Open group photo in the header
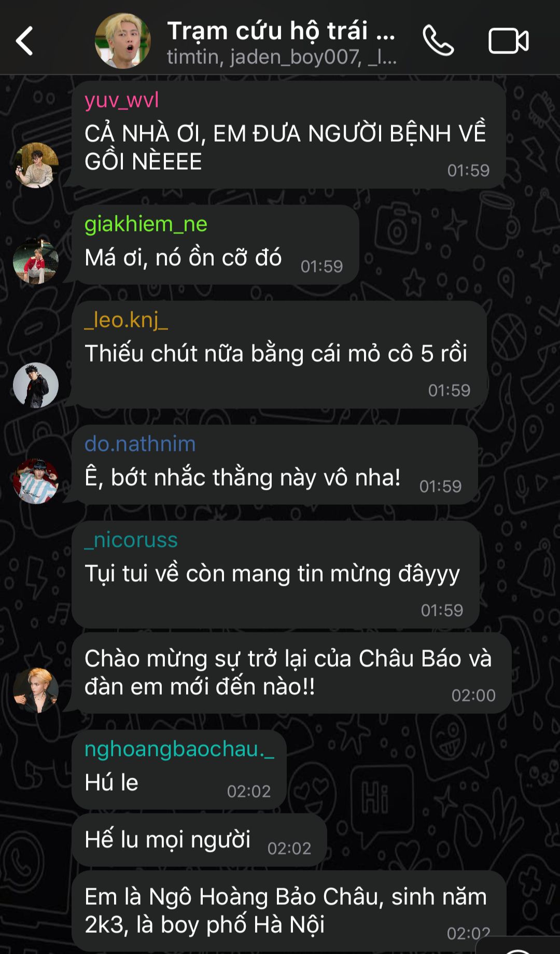The width and height of the screenshot is (560, 954). tap(123, 41)
